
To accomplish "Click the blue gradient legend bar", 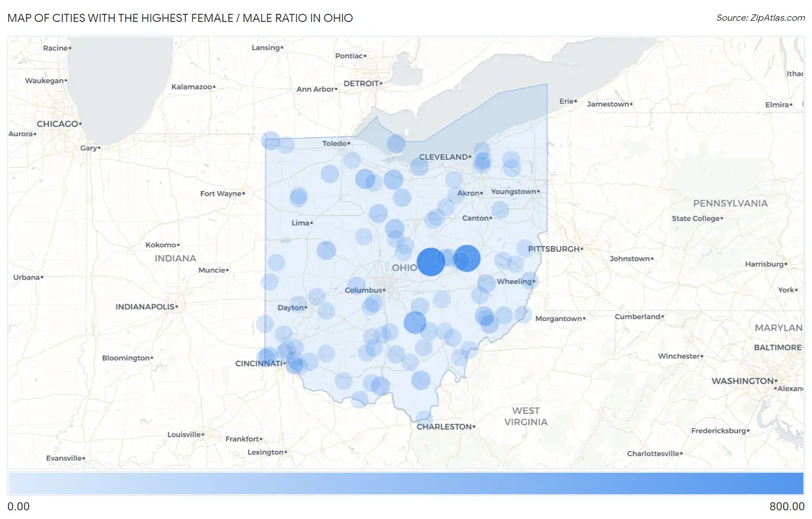I will (x=406, y=484).
